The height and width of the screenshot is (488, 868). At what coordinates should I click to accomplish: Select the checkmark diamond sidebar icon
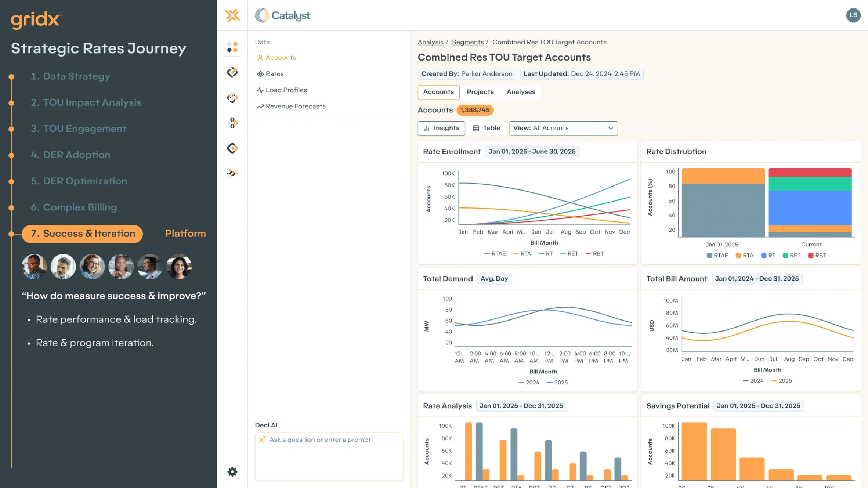232,72
